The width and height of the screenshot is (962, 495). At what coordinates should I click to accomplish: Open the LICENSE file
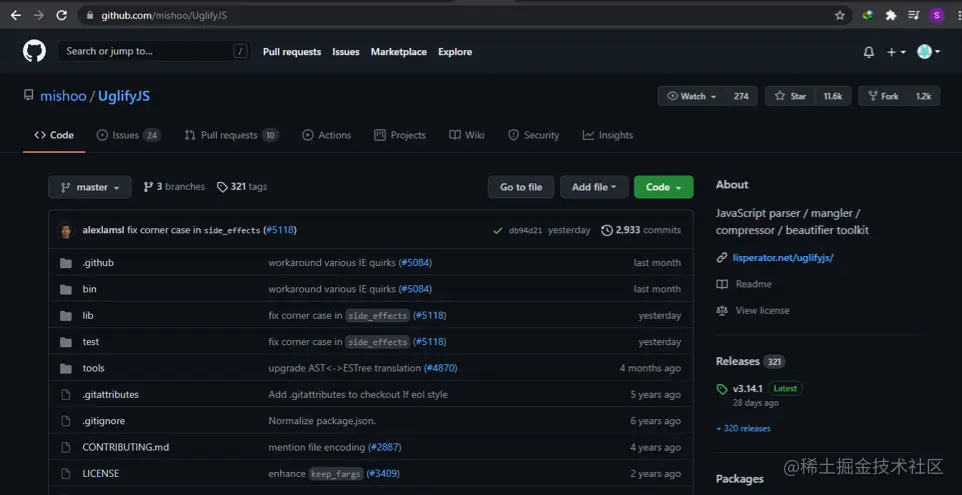click(101, 474)
